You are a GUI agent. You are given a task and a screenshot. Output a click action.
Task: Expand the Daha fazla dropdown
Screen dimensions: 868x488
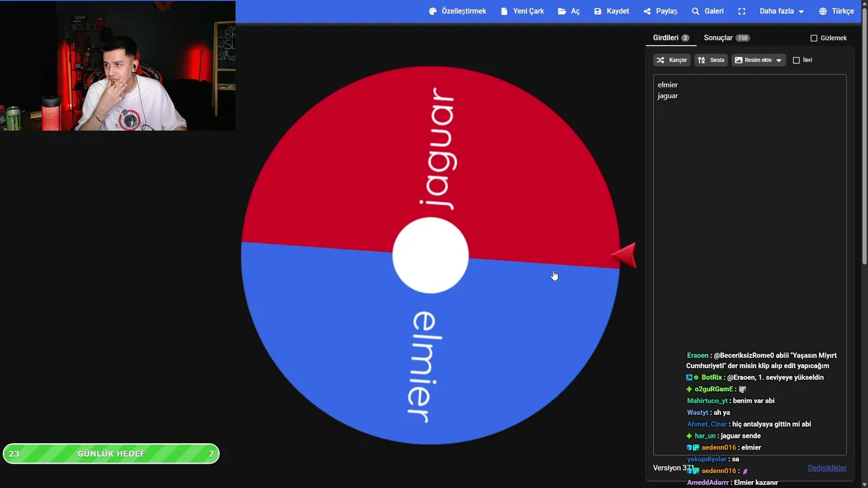[x=781, y=12]
